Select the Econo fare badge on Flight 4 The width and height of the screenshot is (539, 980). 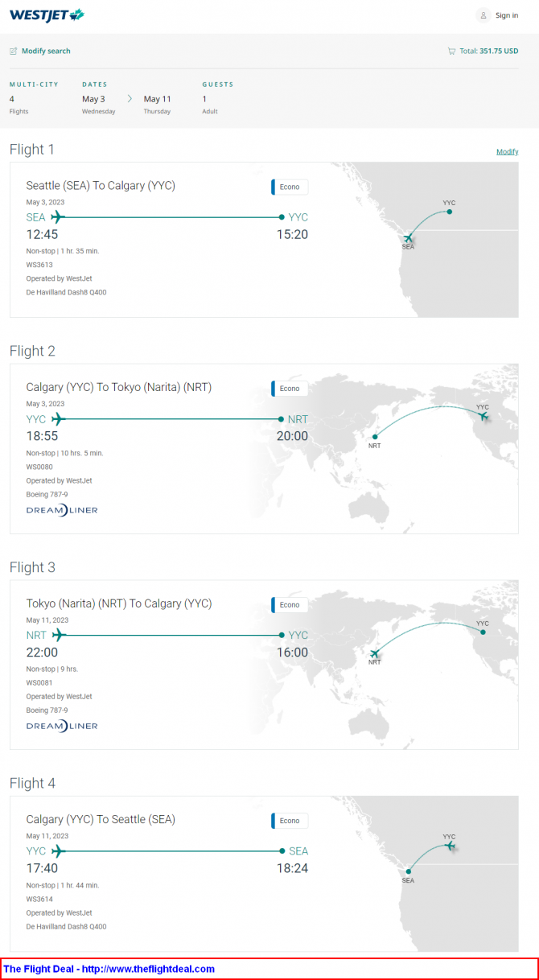290,821
